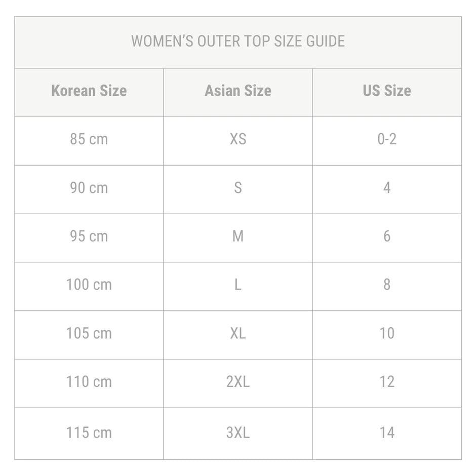Click the US size 6 cell
Viewport: 476px width, 476px height.
click(x=387, y=236)
